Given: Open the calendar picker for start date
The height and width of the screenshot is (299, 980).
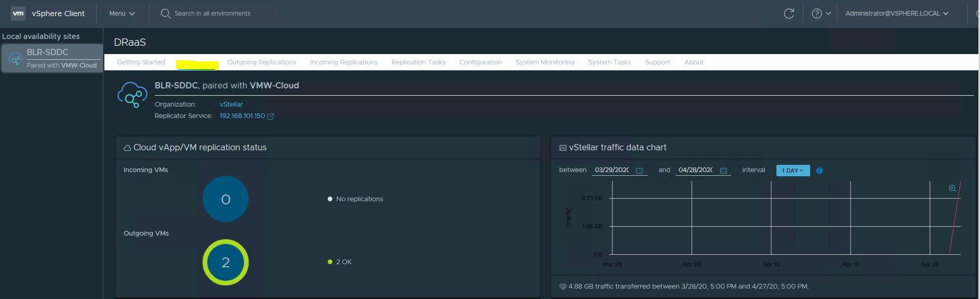Looking at the screenshot, I should click(639, 171).
